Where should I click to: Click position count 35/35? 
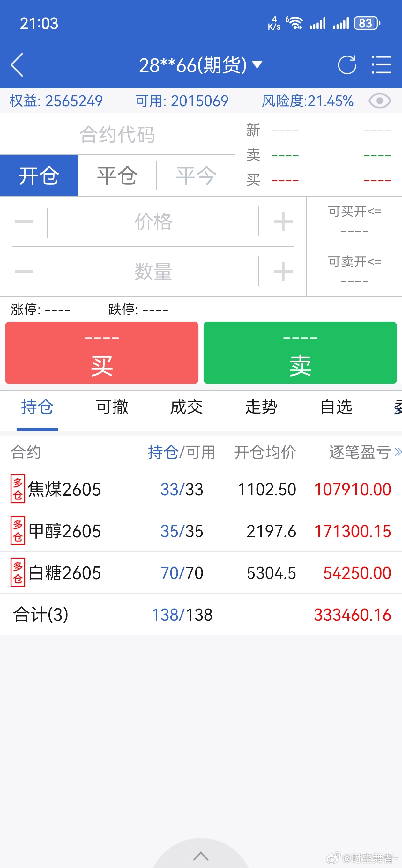click(x=182, y=531)
